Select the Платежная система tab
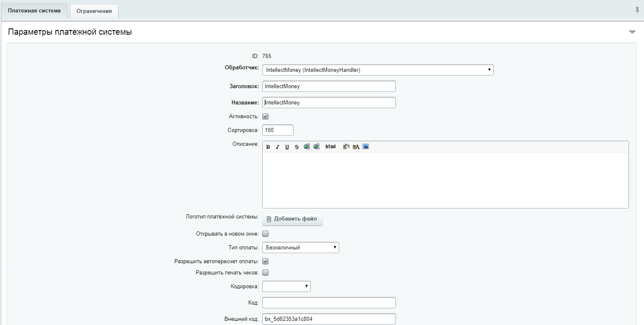The width and height of the screenshot is (644, 325). click(34, 10)
